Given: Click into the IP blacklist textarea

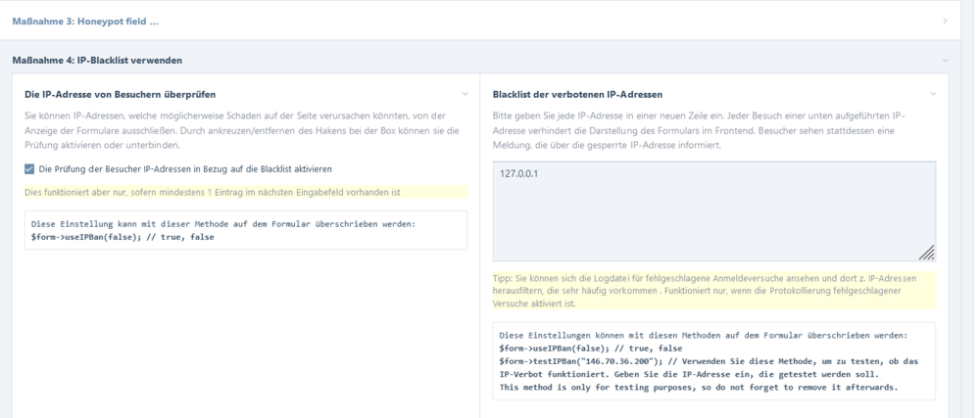Looking at the screenshot, I should pos(714,210).
